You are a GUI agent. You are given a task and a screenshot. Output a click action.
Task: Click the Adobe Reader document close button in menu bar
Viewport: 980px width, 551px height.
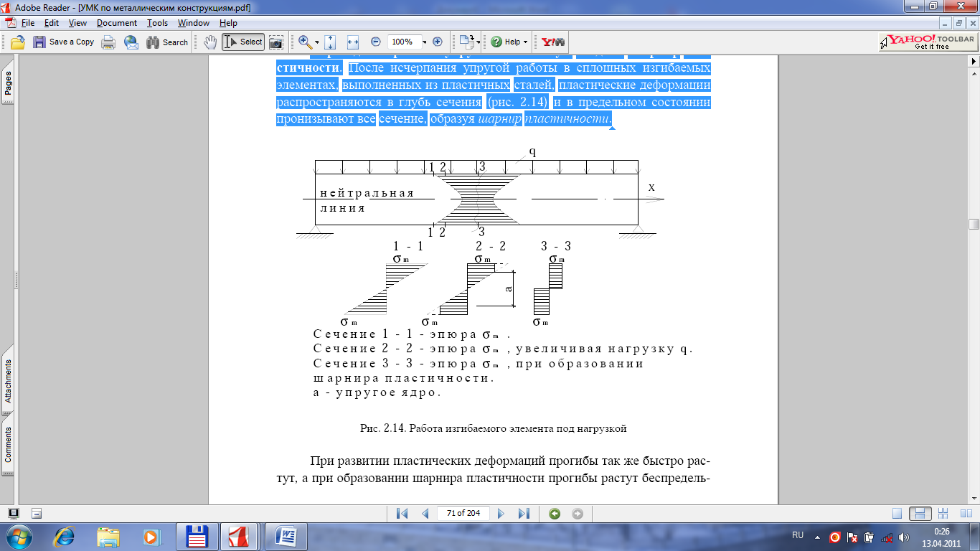click(971, 23)
